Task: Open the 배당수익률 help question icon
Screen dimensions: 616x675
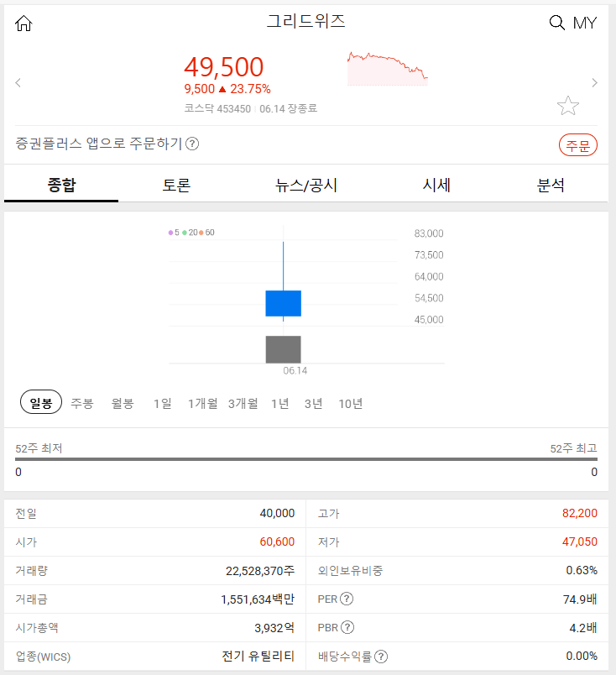Action: [x=381, y=657]
